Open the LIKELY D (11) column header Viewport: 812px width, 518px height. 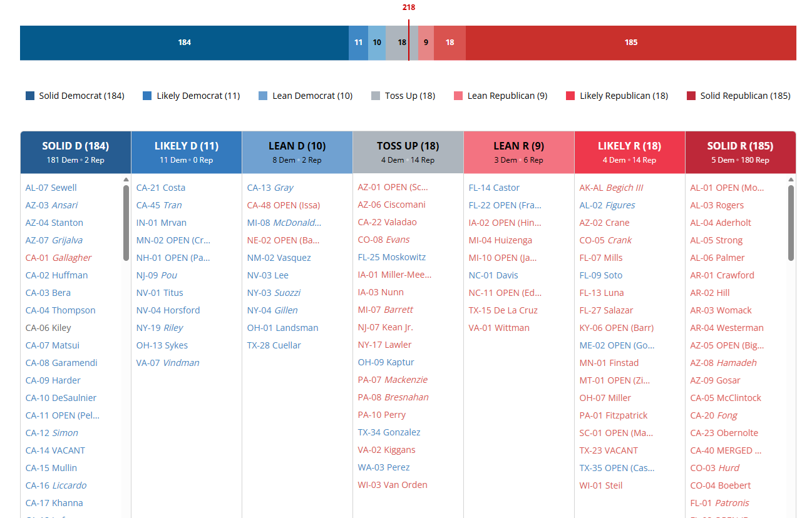tap(187, 152)
